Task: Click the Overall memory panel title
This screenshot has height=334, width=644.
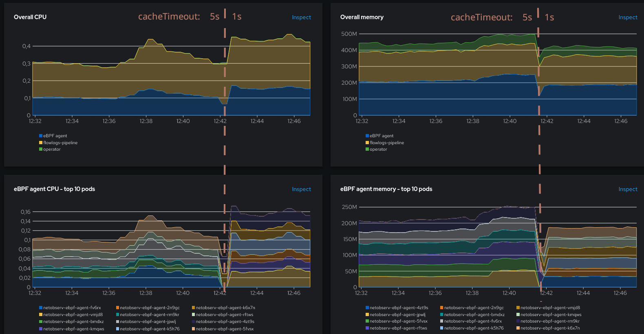Action: (362, 17)
